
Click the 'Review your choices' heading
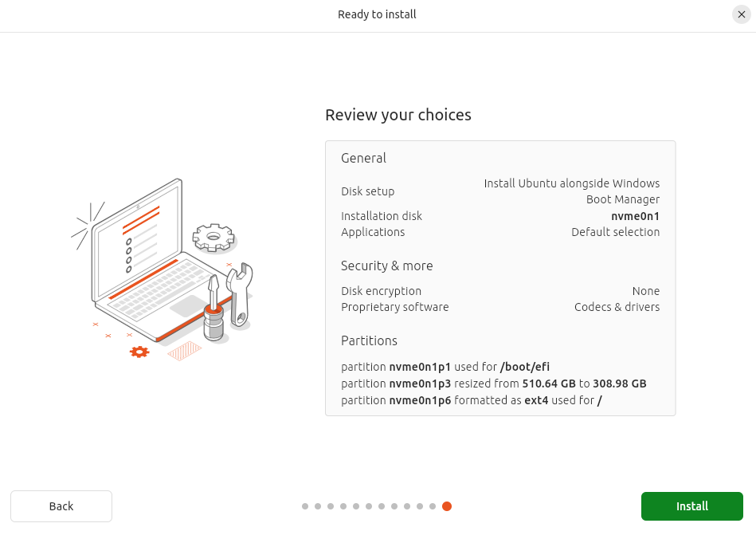[398, 115]
